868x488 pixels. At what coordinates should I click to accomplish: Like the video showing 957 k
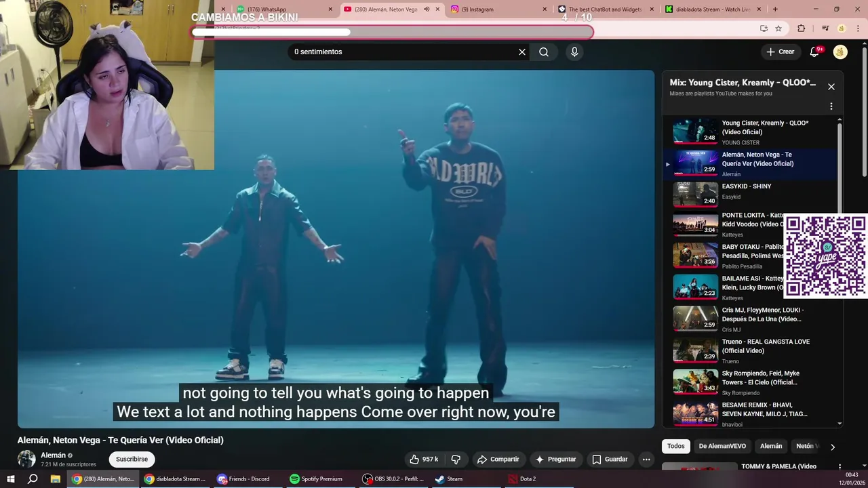coord(423,460)
